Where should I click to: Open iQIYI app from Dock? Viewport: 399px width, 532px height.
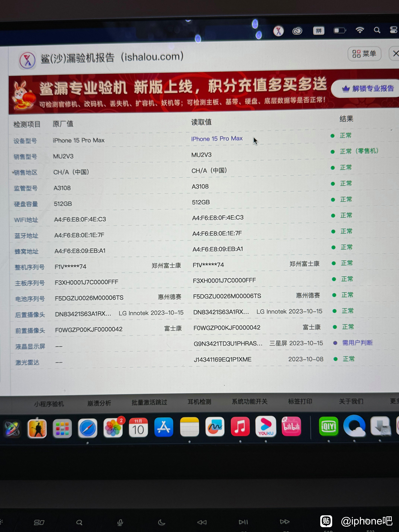328,426
